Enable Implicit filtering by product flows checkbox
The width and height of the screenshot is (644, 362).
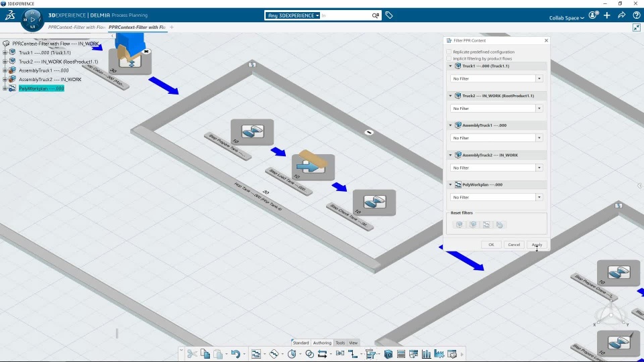449,58
